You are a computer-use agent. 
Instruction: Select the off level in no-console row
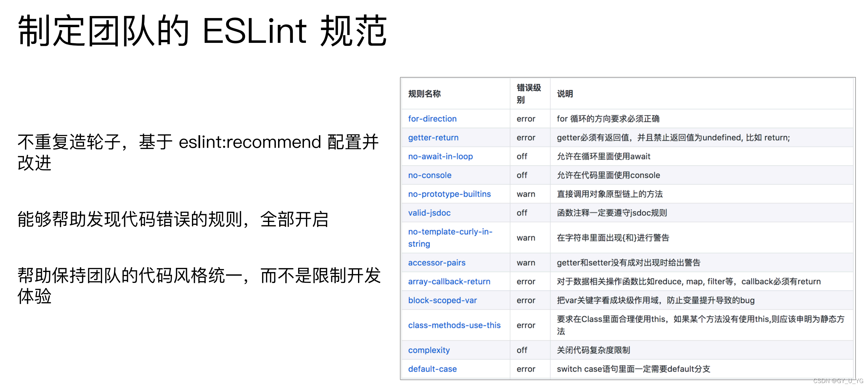(x=522, y=175)
